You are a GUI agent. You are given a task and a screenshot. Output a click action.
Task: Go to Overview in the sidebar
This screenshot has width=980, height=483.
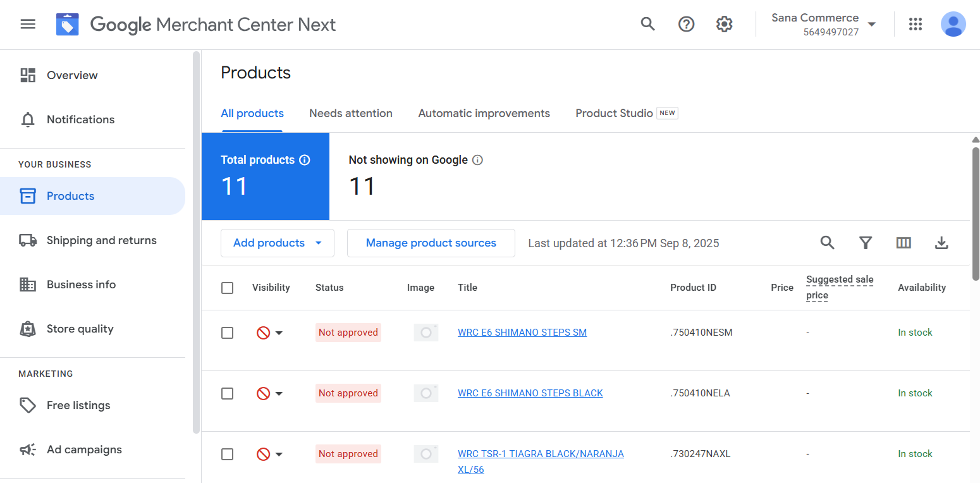(x=92, y=75)
